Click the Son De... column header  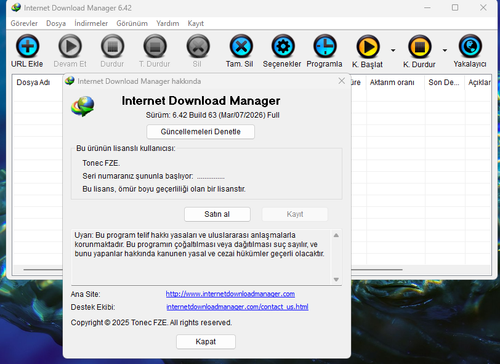[x=444, y=82]
